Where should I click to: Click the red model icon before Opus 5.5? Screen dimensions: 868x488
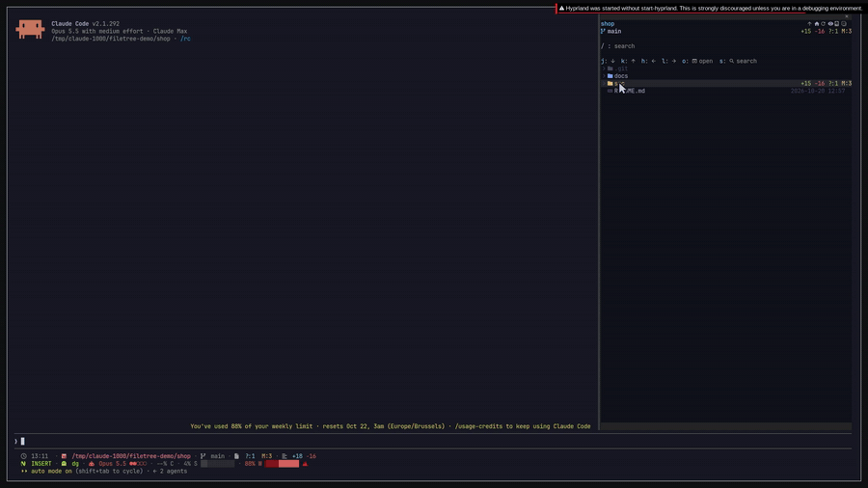[92, 464]
